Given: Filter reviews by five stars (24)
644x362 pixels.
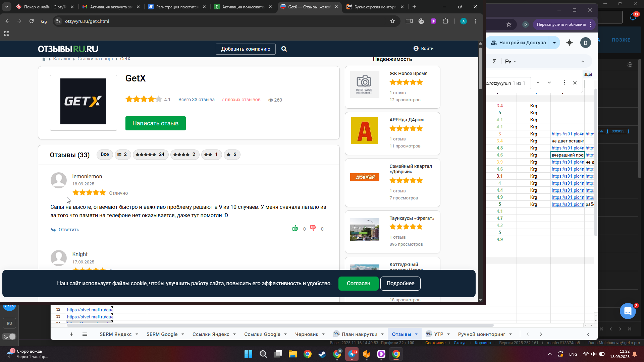Looking at the screenshot, I should [x=150, y=155].
